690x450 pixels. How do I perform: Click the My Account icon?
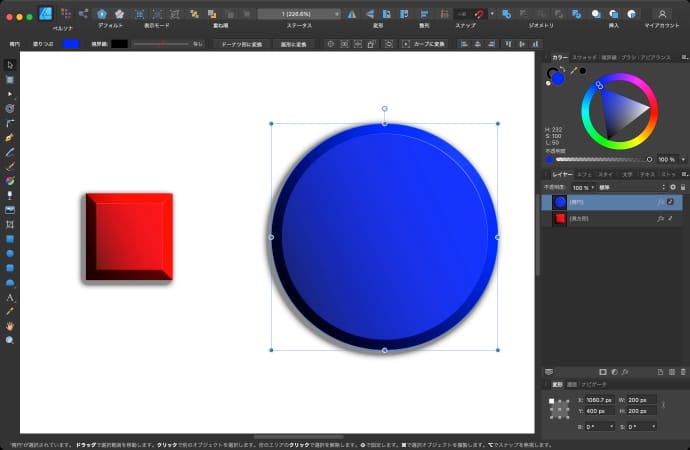662,14
